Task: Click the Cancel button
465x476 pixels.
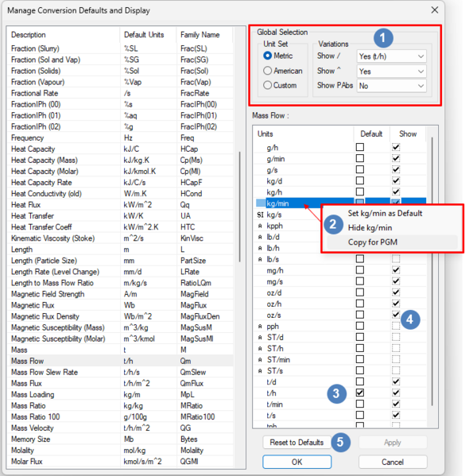Action: [x=393, y=462]
